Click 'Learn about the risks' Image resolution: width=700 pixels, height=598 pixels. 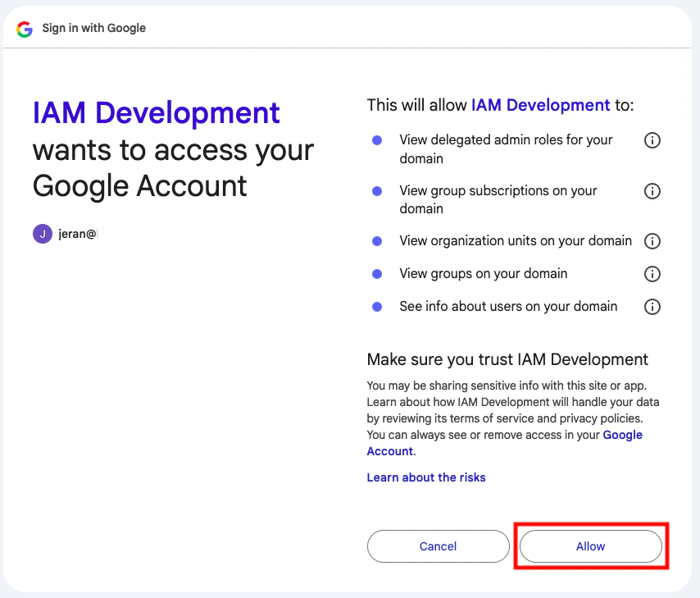[426, 477]
